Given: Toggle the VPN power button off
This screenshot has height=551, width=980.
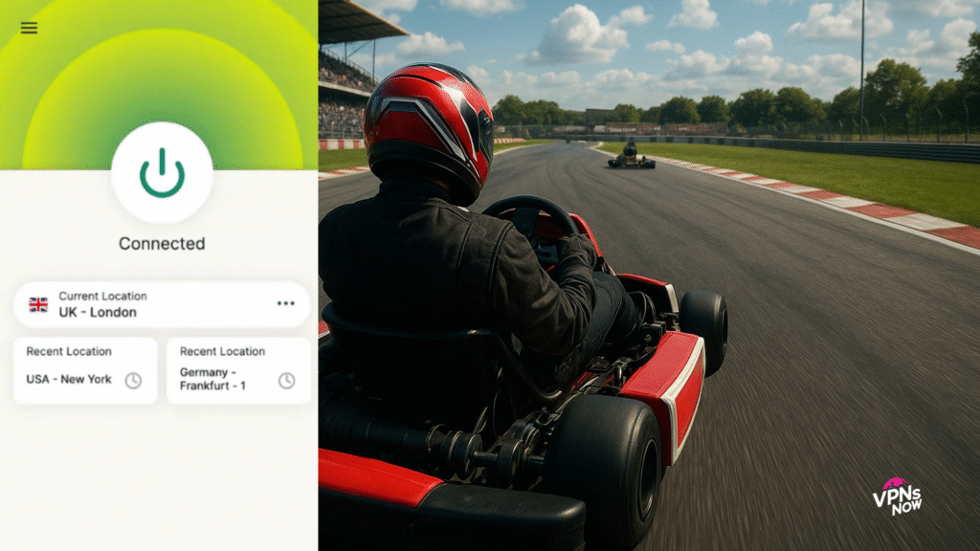Looking at the screenshot, I should click(162, 173).
